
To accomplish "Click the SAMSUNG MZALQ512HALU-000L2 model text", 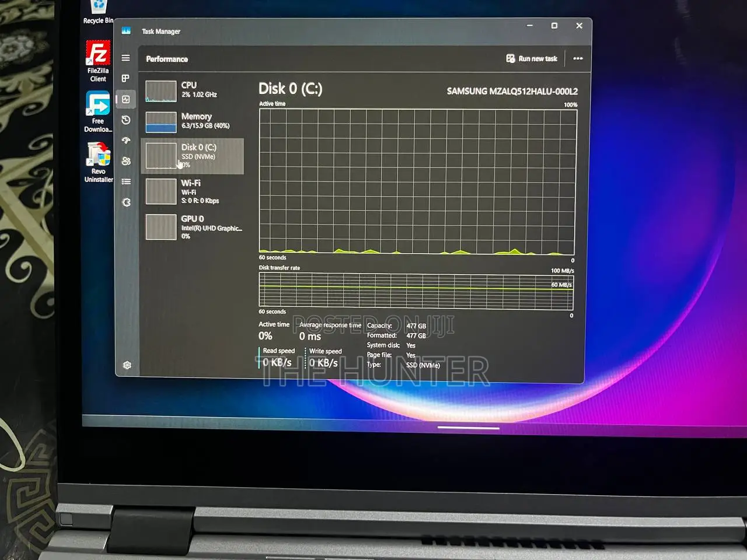I will pyautogui.click(x=512, y=91).
